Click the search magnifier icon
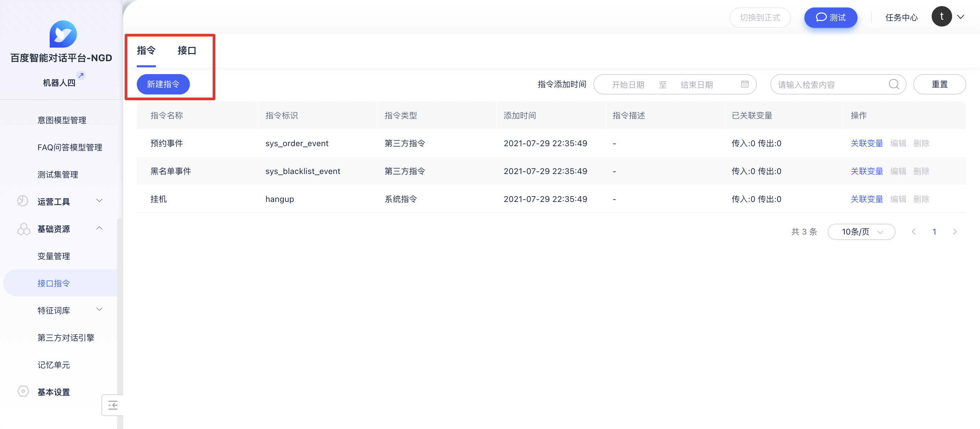This screenshot has width=980, height=429. click(894, 84)
